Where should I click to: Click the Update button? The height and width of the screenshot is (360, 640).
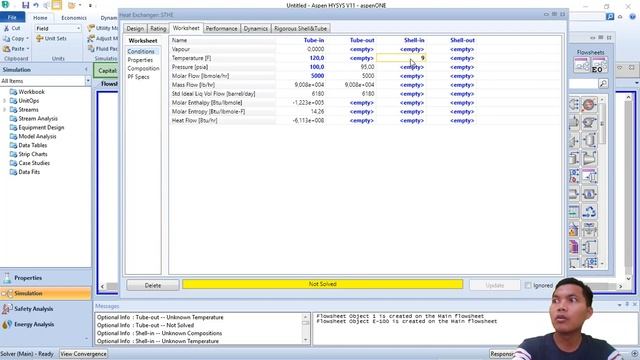click(495, 285)
